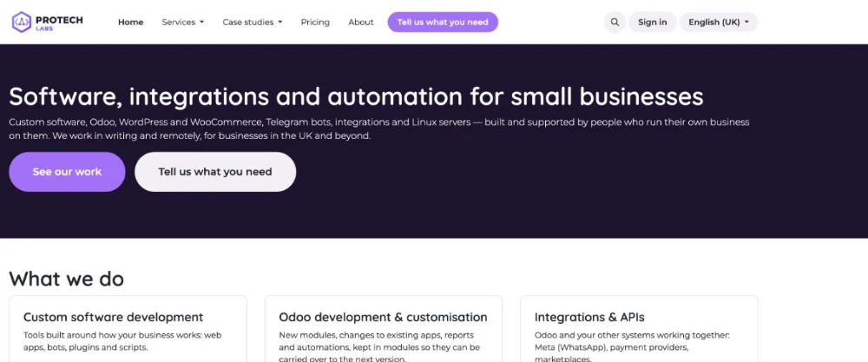This screenshot has width=868, height=362.
Task: Open the search magnifier icon
Action: click(615, 23)
